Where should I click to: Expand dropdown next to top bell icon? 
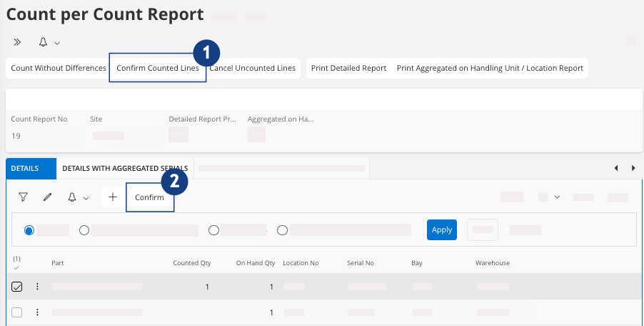coord(57,43)
